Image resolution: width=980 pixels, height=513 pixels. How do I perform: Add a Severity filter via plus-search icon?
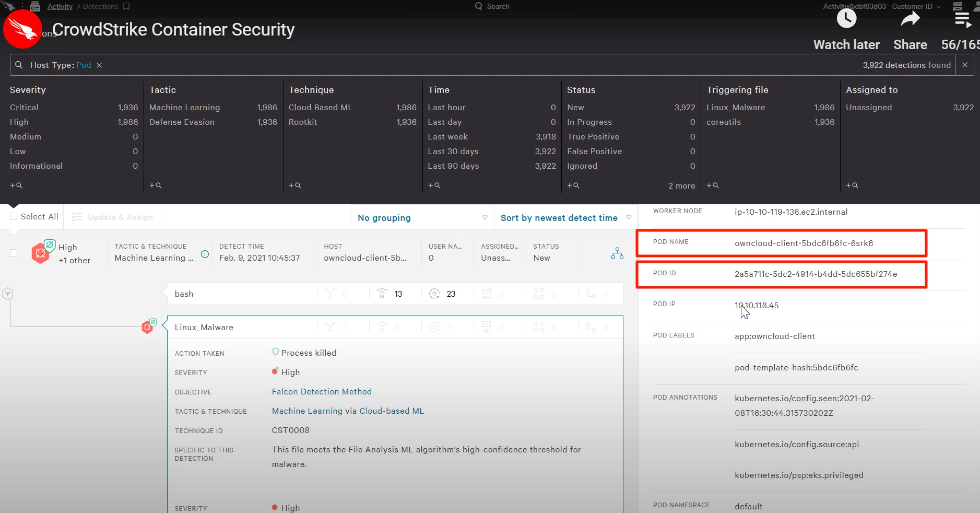[x=16, y=185]
